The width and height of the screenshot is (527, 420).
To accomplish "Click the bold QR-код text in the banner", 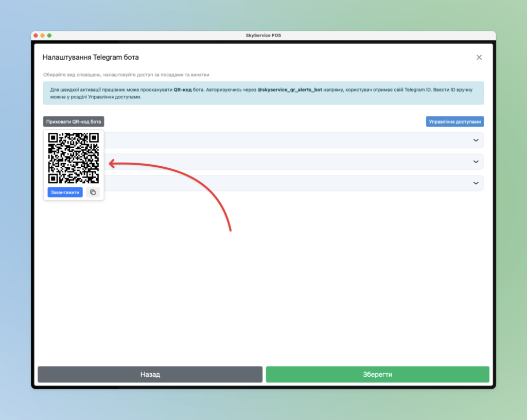I will 183,90.
